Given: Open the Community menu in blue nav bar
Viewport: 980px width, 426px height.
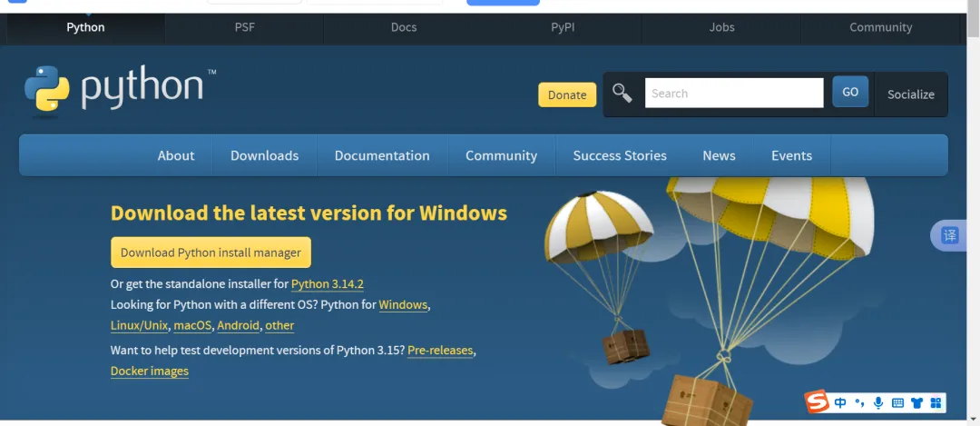Looking at the screenshot, I should point(501,155).
